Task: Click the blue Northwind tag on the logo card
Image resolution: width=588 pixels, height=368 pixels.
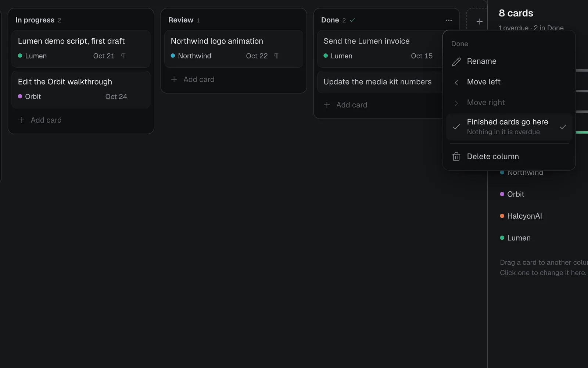Action: [191, 56]
